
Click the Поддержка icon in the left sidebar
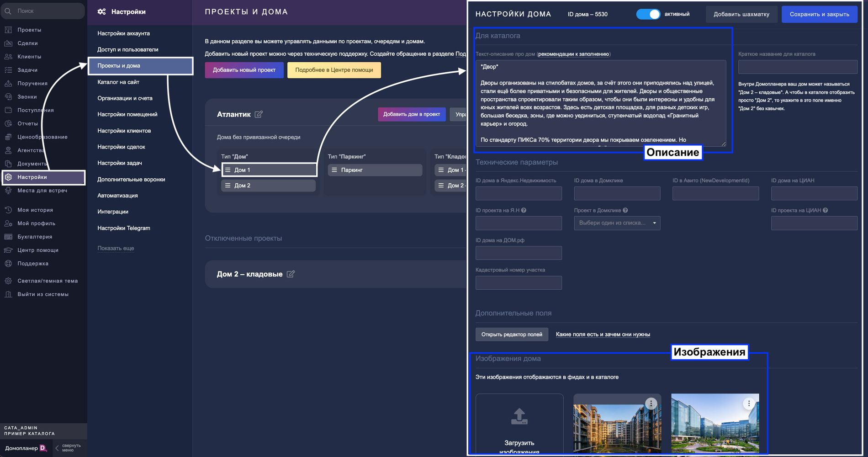point(8,263)
